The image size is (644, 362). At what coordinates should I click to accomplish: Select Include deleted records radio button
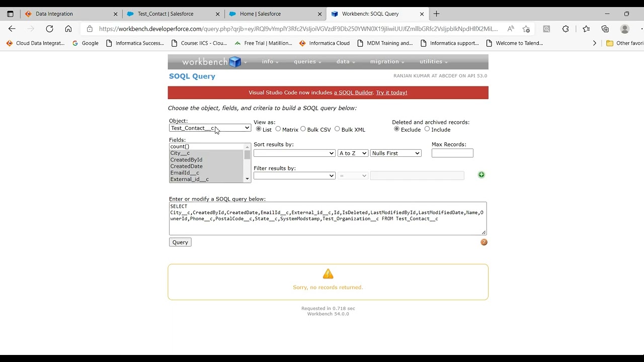click(427, 129)
